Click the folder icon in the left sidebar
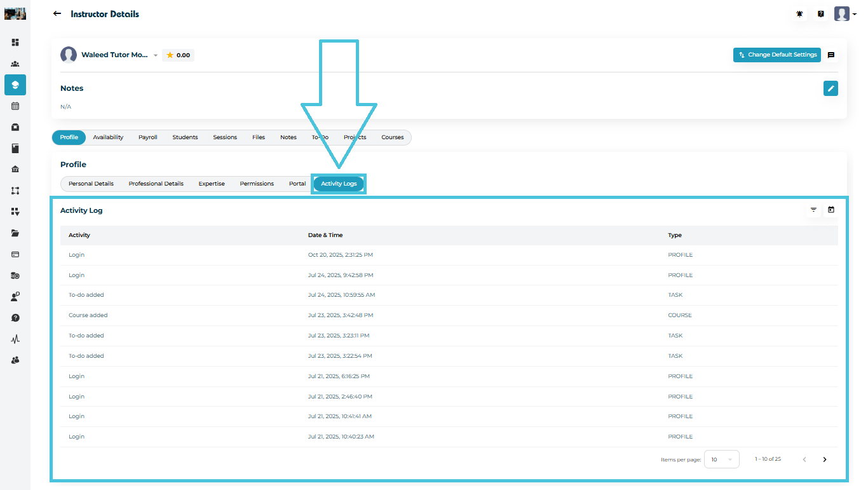This screenshot has width=868, height=490. pyautogui.click(x=15, y=233)
